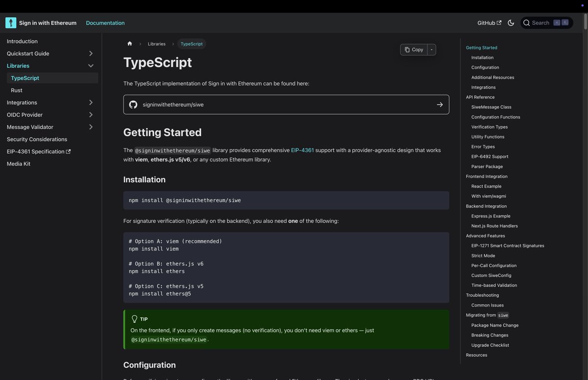
Task: Jump to Custom SiweConfig in contents
Action: (491, 276)
